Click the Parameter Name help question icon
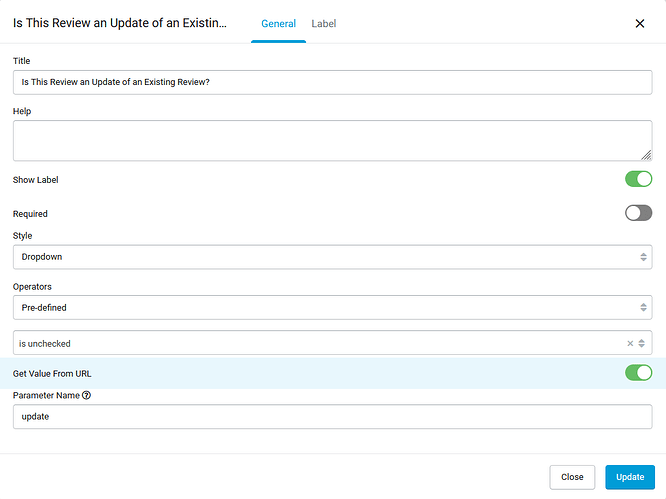 [x=86, y=395]
